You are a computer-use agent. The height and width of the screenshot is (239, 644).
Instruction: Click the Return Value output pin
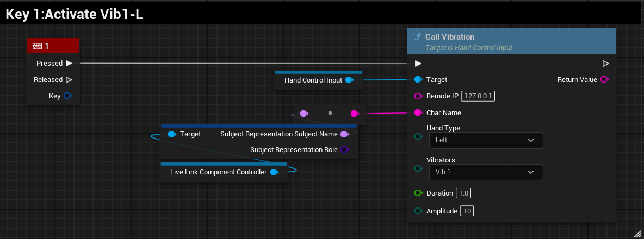tap(604, 80)
